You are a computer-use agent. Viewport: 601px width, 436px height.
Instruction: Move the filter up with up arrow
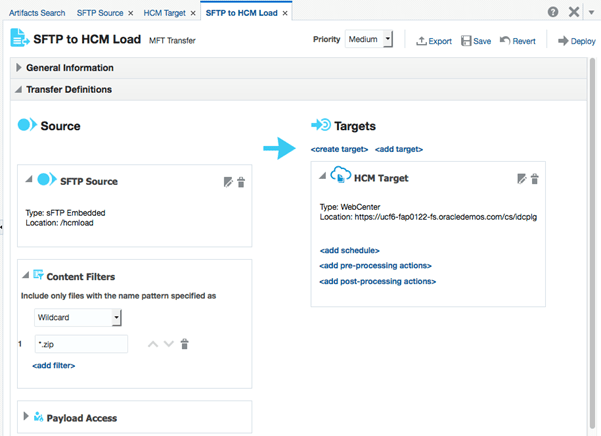point(153,344)
